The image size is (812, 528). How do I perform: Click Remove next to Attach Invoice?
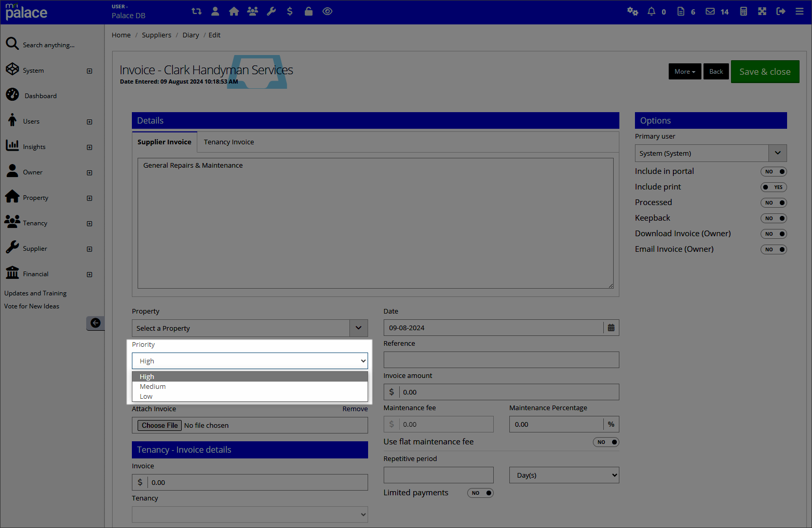tap(355, 409)
